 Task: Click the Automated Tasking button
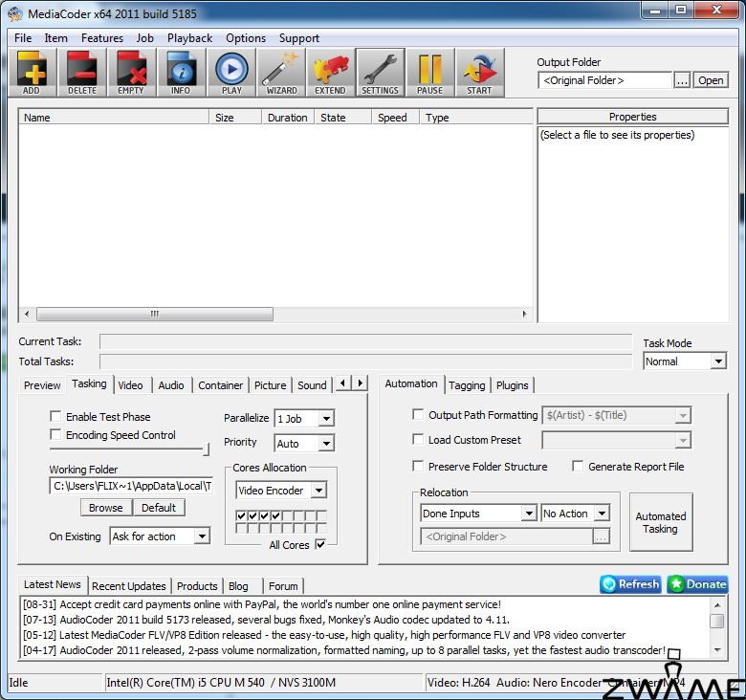tap(661, 522)
